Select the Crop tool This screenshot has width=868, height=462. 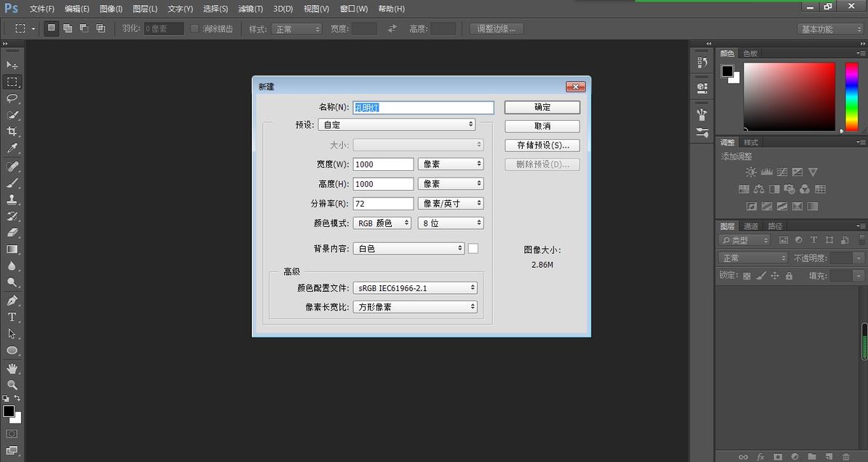(12, 132)
